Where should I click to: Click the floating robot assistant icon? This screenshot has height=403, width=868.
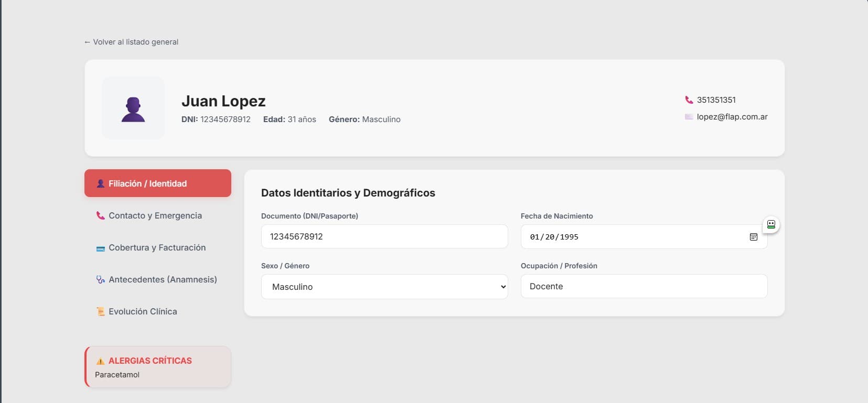pos(770,224)
